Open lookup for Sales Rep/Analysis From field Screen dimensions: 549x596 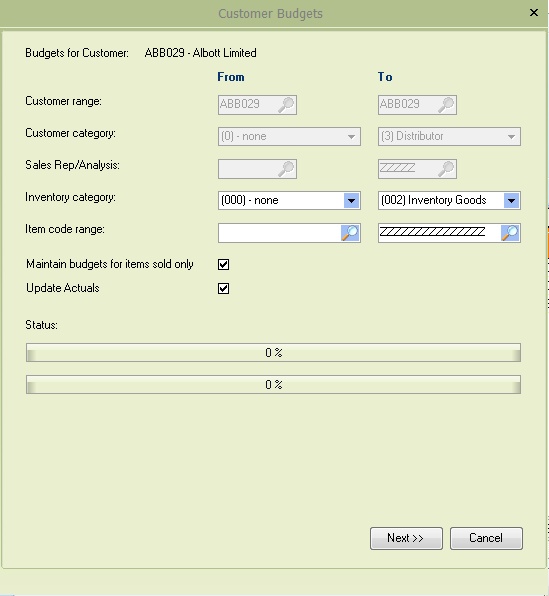286,169
